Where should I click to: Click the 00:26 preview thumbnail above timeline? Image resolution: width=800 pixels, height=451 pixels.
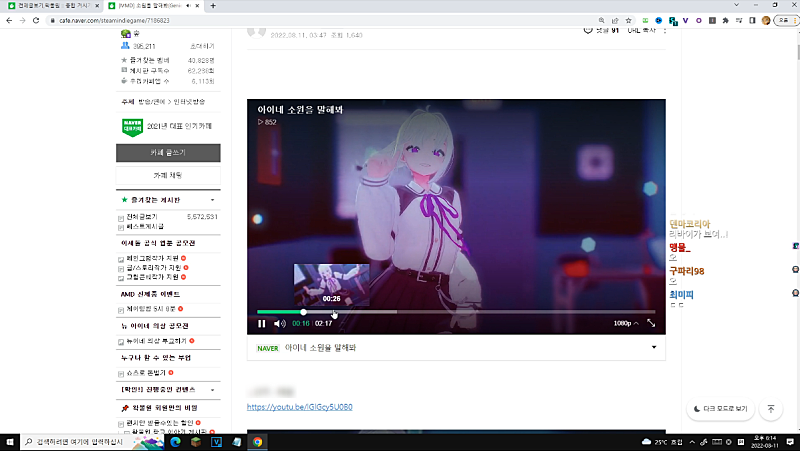(x=331, y=285)
